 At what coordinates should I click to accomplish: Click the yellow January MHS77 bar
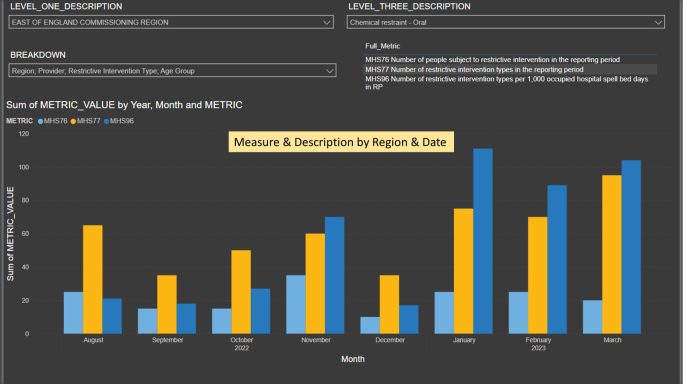464,271
